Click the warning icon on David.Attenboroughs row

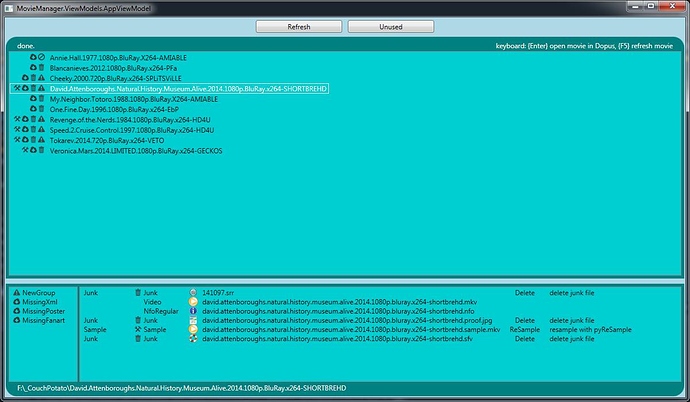pyautogui.click(x=41, y=88)
